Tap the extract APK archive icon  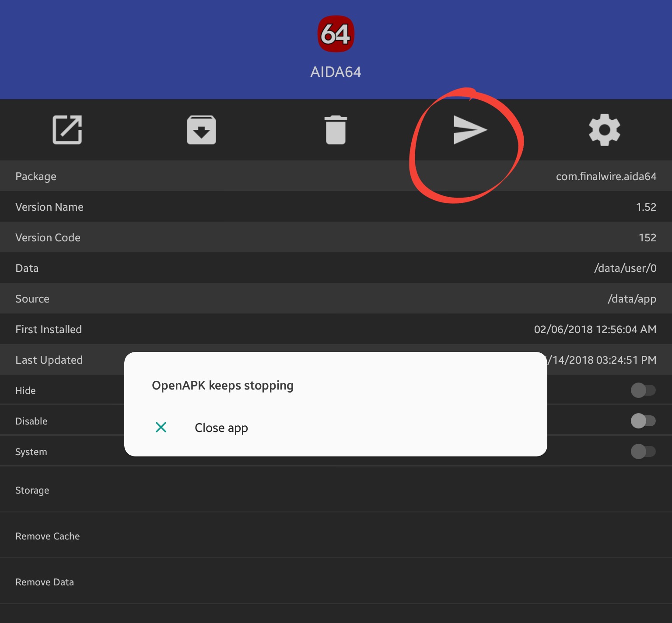[x=201, y=130]
